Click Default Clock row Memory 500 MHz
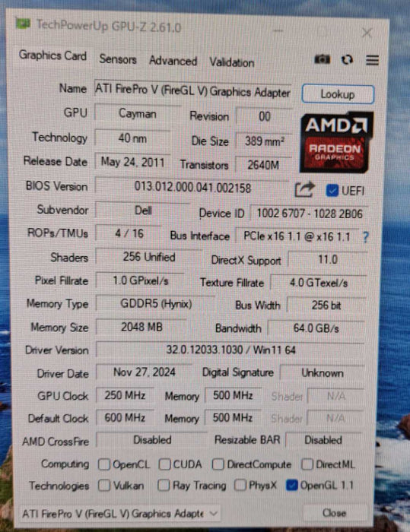This screenshot has width=410, height=532. [x=233, y=418]
